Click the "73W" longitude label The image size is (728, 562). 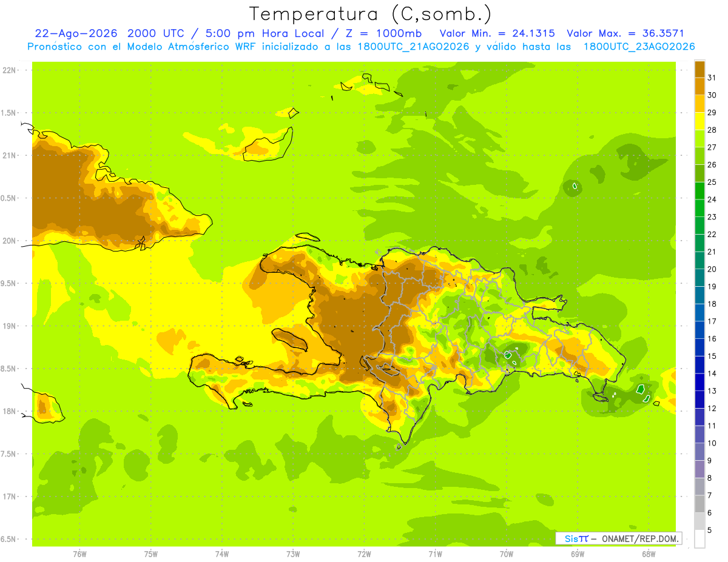[x=293, y=554]
